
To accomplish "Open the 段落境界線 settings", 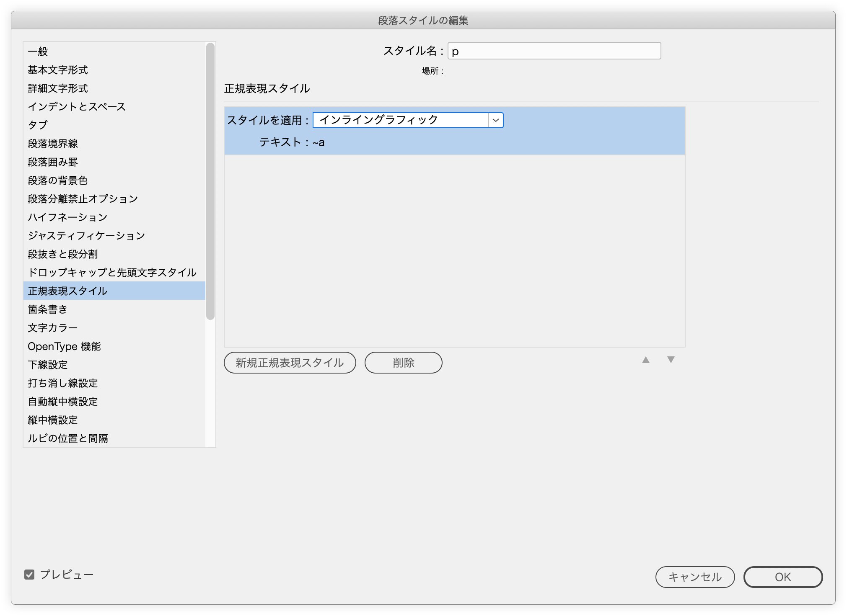I will 53,144.
